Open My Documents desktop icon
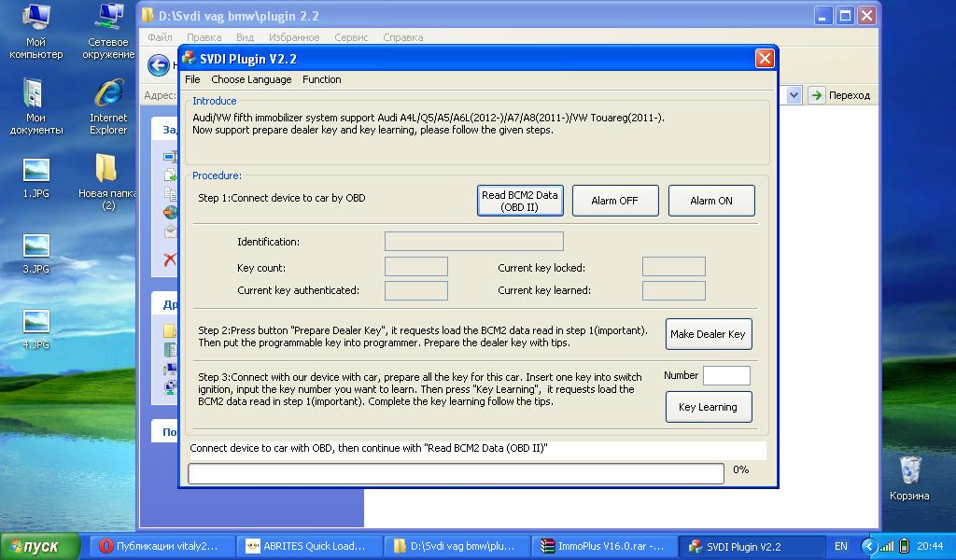The width and height of the screenshot is (956, 560). click(x=36, y=106)
